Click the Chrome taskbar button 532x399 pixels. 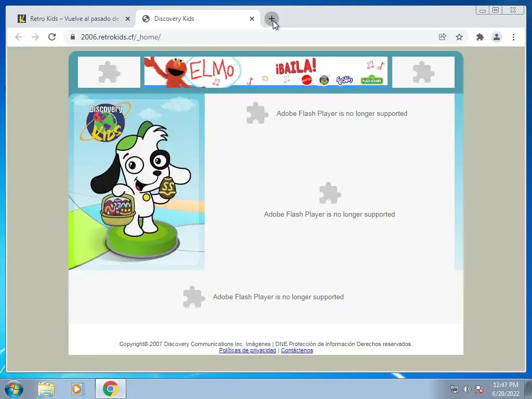(111, 389)
